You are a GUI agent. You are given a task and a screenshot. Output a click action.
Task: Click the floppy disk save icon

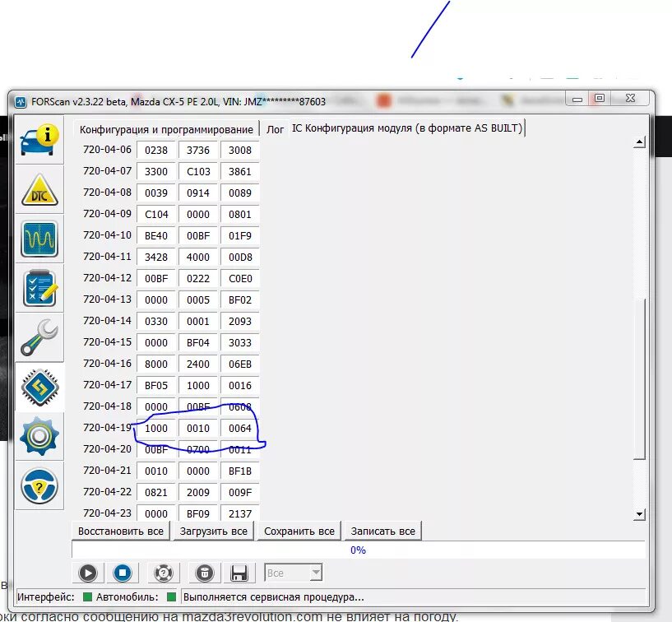[239, 573]
